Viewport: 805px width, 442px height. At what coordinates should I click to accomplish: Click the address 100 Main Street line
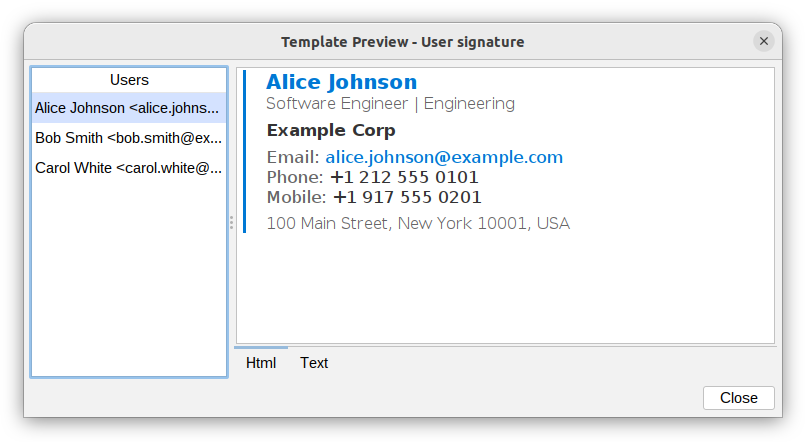pos(418,223)
